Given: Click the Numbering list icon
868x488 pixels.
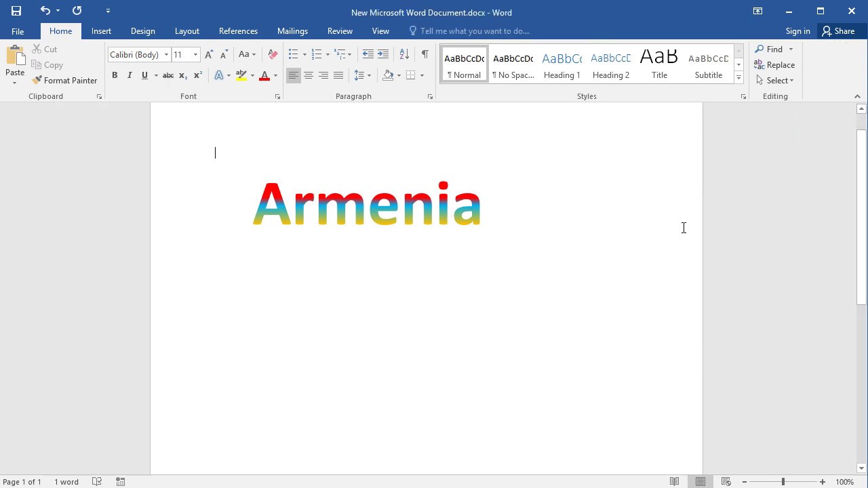Looking at the screenshot, I should 316,54.
